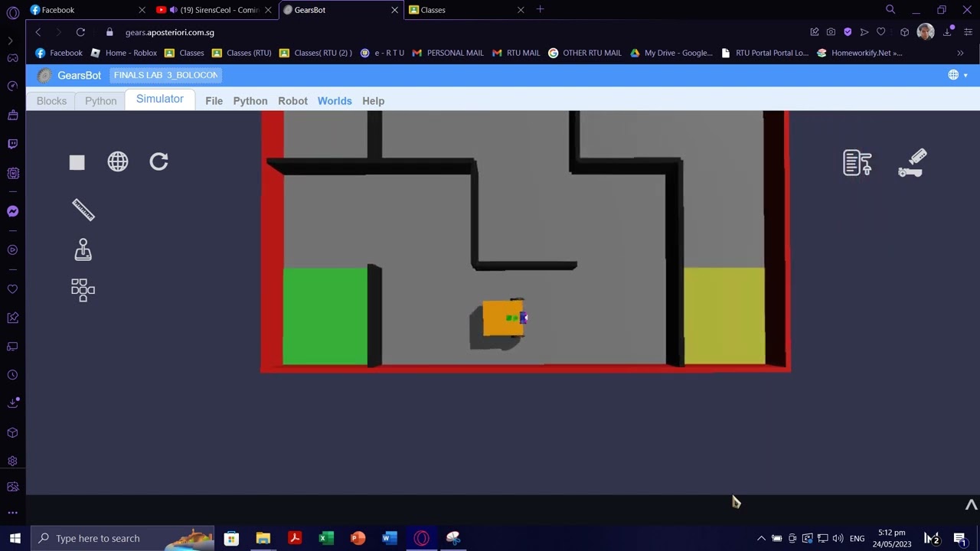The image size is (980, 551).
Task: Click the Windows search box
Action: [122, 538]
